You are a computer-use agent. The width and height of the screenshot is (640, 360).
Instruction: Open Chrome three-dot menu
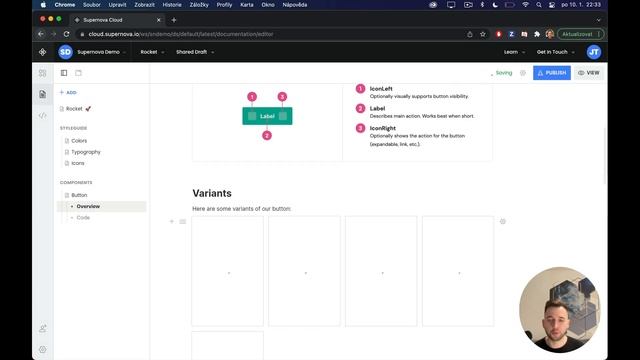click(599, 34)
